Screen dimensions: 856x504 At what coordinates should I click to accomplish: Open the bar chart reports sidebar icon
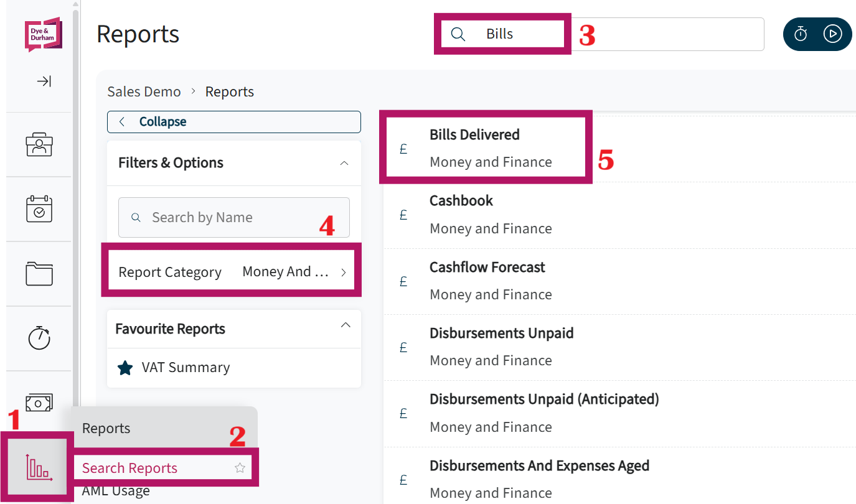click(39, 467)
